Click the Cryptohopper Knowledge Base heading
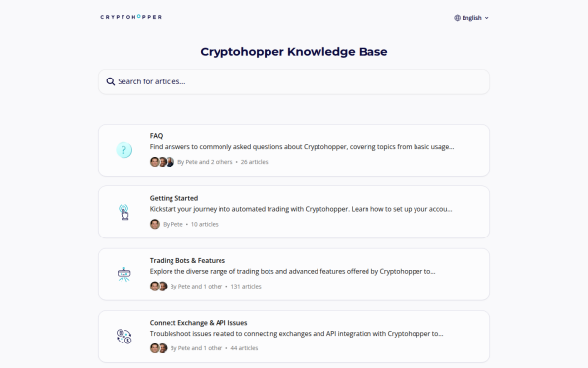588x368 pixels. (294, 51)
